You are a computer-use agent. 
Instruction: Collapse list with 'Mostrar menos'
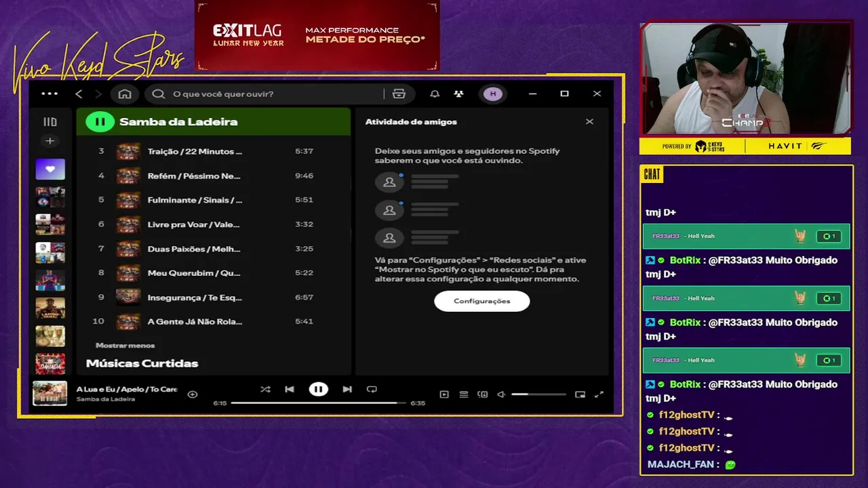[x=125, y=346]
